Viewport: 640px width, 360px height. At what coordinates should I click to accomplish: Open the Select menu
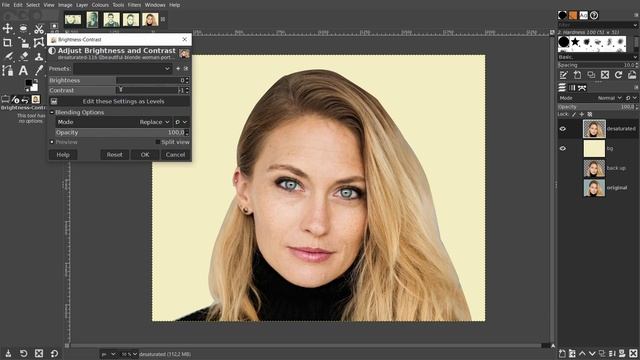[x=33, y=5]
